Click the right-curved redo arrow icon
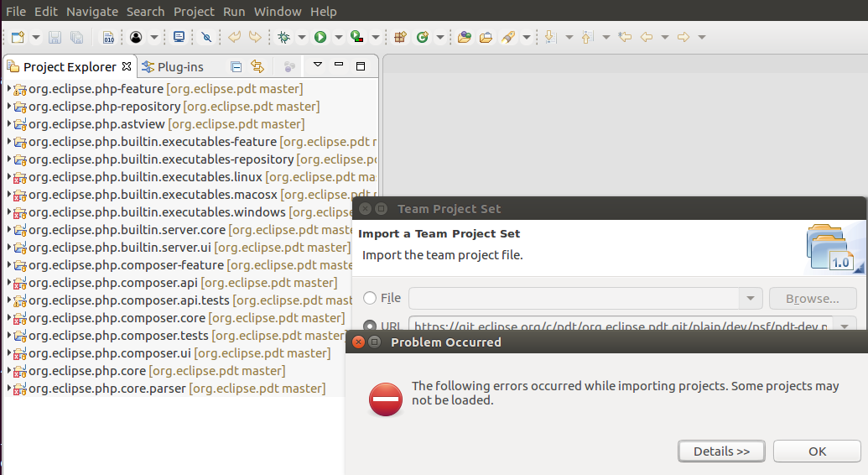This screenshot has height=475, width=868. coord(255,37)
